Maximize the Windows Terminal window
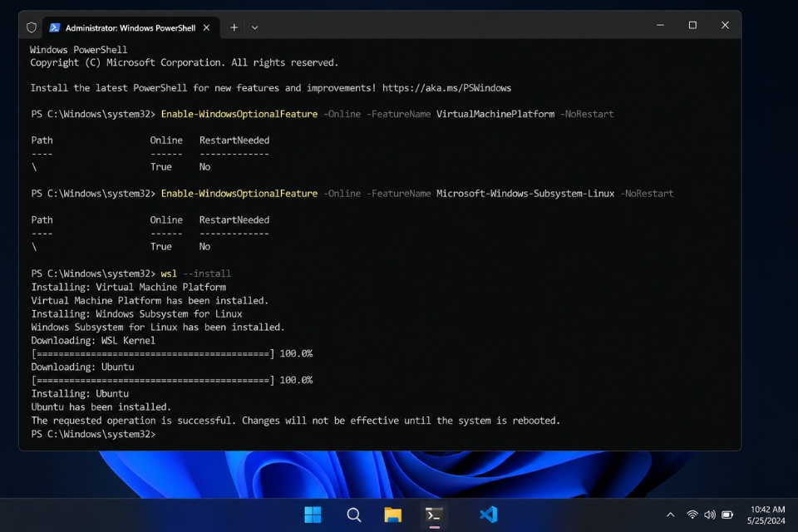 coord(692,25)
